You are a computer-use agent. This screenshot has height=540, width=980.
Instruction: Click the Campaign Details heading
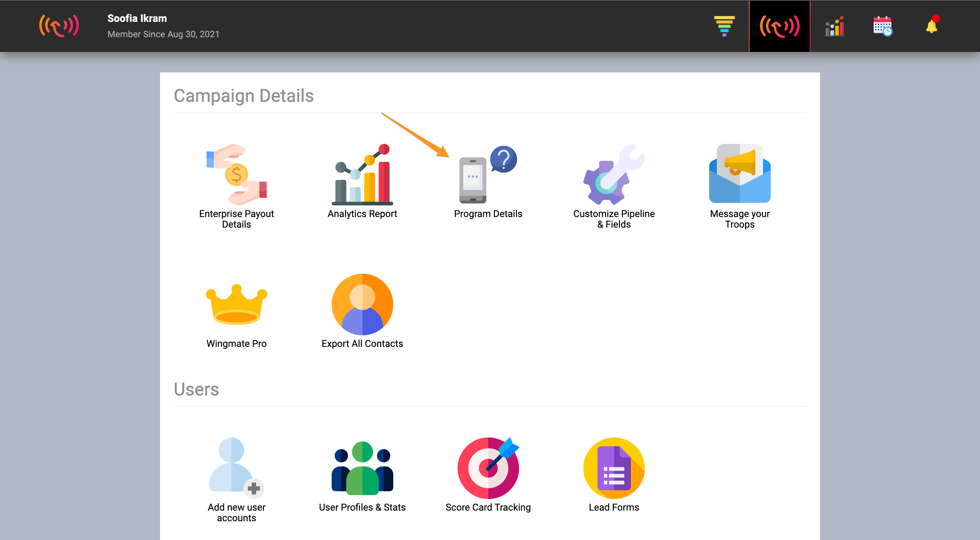tap(243, 95)
